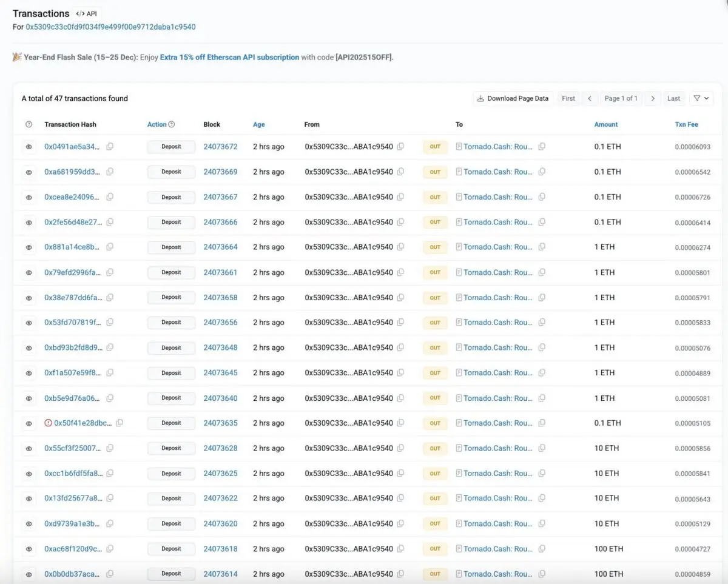
Task: Copy transaction hash 0xa681959dd3
Action: (x=110, y=172)
